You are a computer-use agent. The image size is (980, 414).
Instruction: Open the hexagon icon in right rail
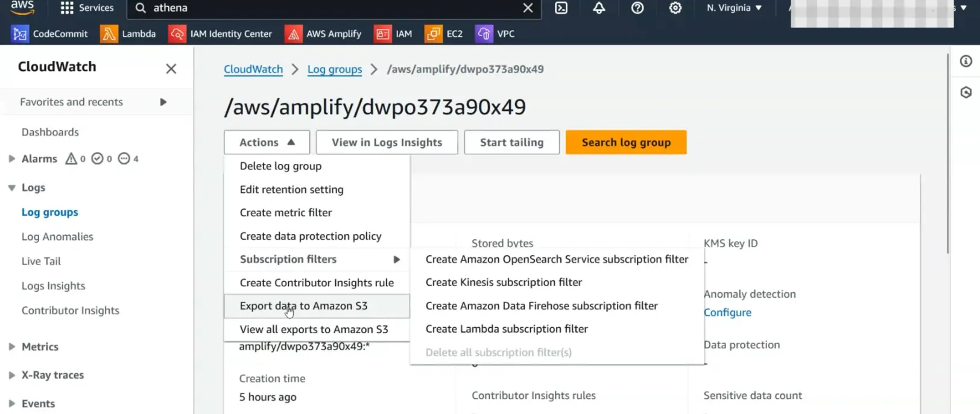pos(966,92)
